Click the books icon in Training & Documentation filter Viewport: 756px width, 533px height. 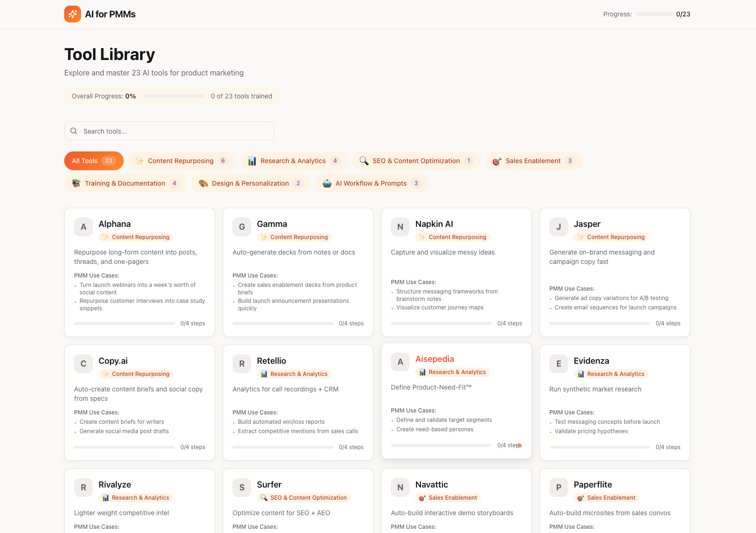pos(76,183)
